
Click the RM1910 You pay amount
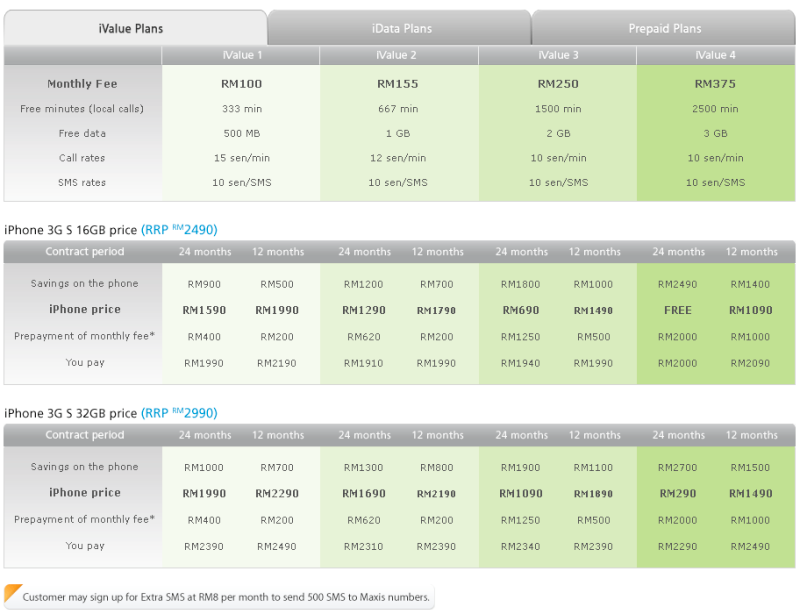click(x=363, y=363)
